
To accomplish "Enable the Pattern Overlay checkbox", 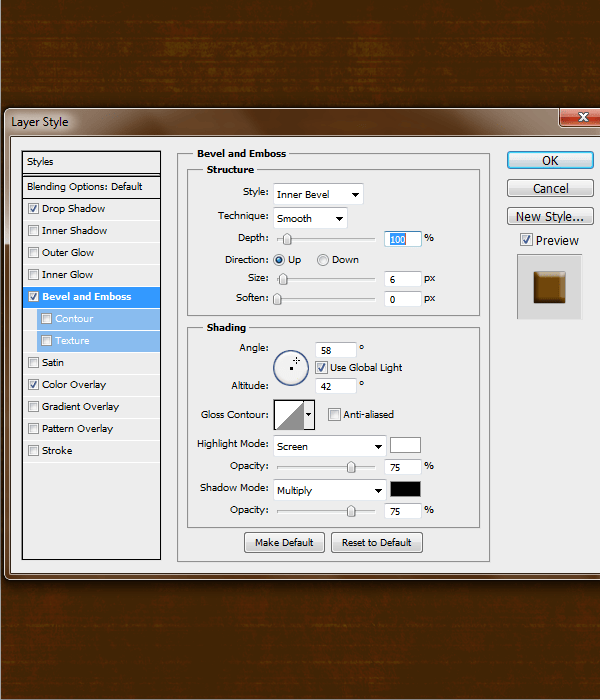I will click(x=33, y=428).
